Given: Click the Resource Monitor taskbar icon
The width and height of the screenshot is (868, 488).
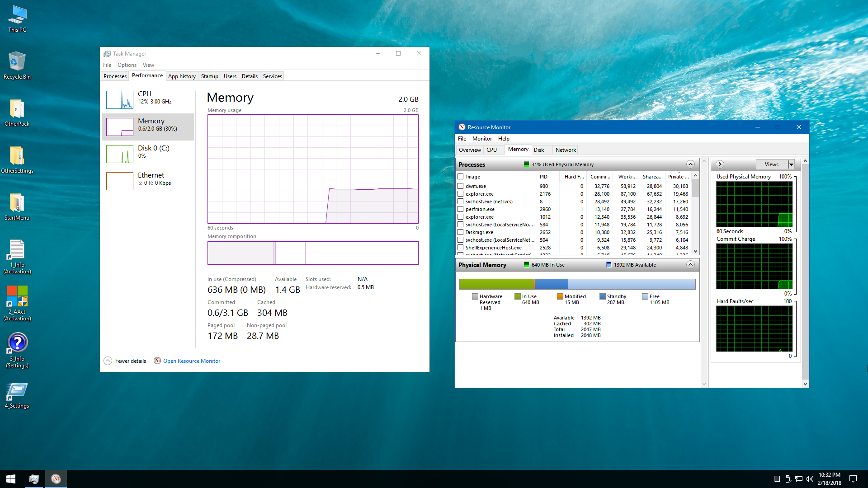Looking at the screenshot, I should tap(56, 479).
